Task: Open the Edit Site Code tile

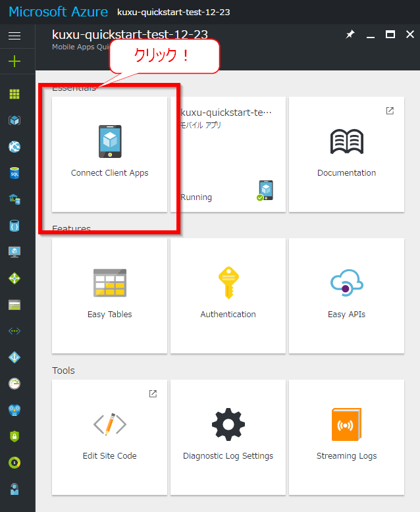Action: pyautogui.click(x=109, y=437)
